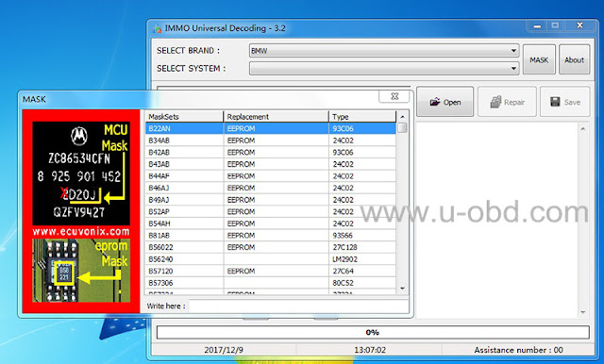Click the Assistance number status text
Viewport: 604px width, 364px height.
[518, 350]
